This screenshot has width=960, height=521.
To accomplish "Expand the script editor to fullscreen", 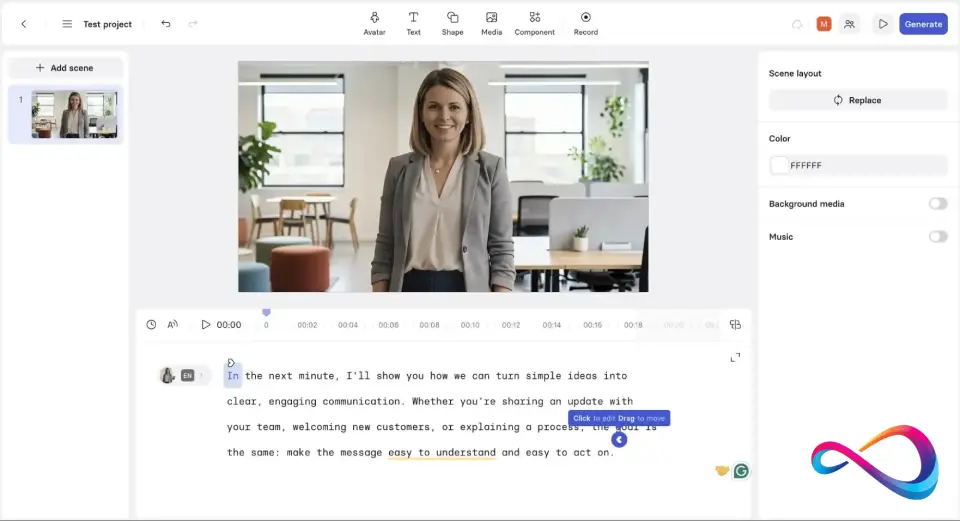I will 735,358.
